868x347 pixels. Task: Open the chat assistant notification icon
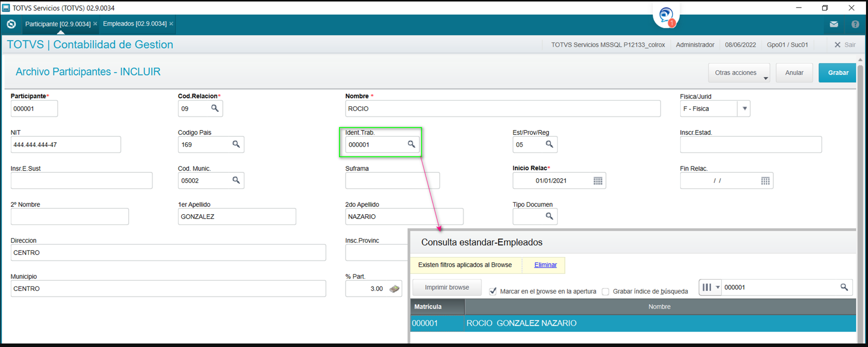coord(666,16)
